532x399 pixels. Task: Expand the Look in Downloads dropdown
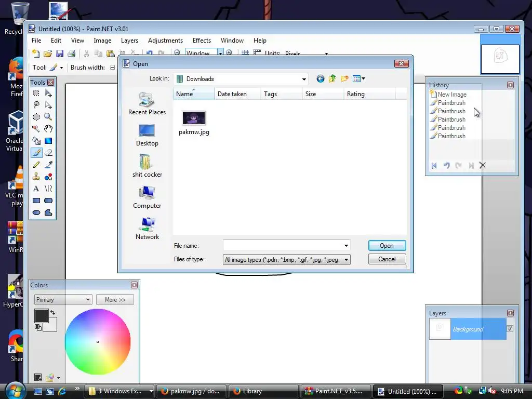tap(304, 79)
